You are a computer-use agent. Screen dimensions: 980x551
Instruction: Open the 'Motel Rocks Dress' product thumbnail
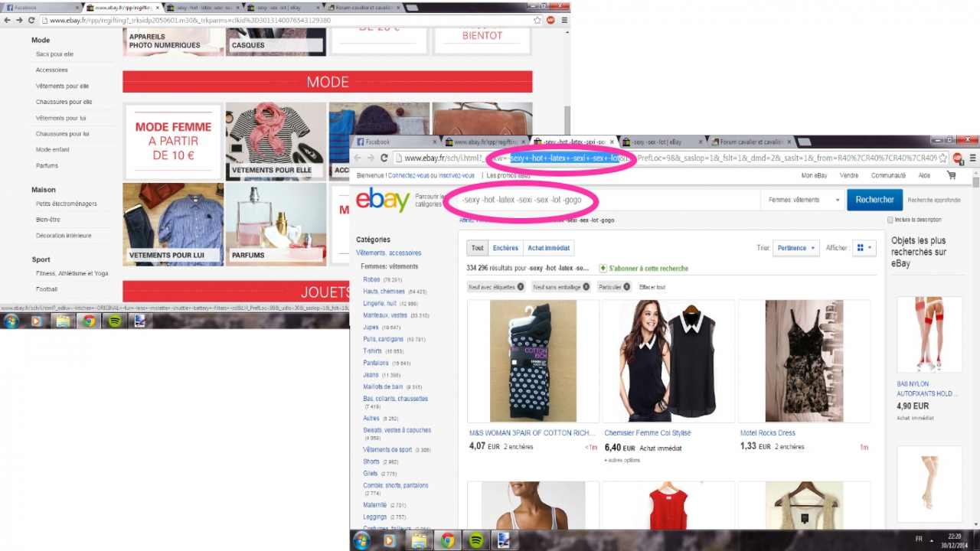click(x=804, y=360)
